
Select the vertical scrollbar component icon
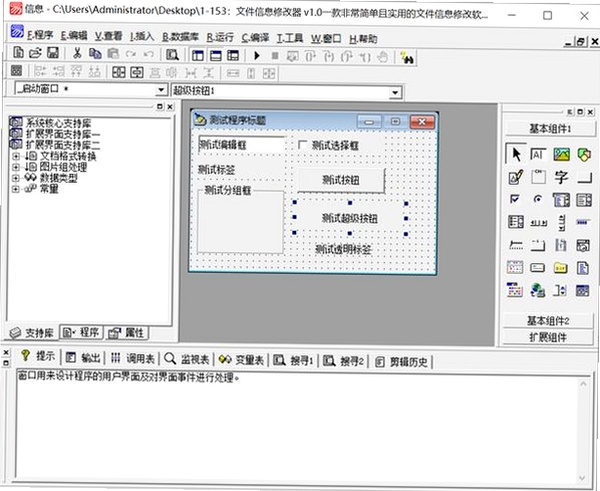[562, 223]
